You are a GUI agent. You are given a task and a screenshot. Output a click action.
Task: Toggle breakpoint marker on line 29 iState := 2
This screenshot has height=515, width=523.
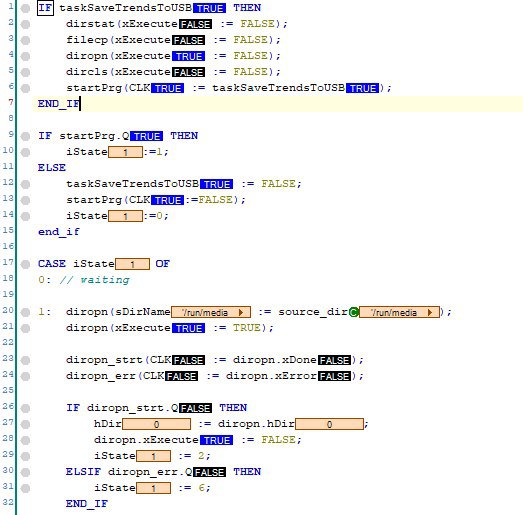[x=25, y=457]
